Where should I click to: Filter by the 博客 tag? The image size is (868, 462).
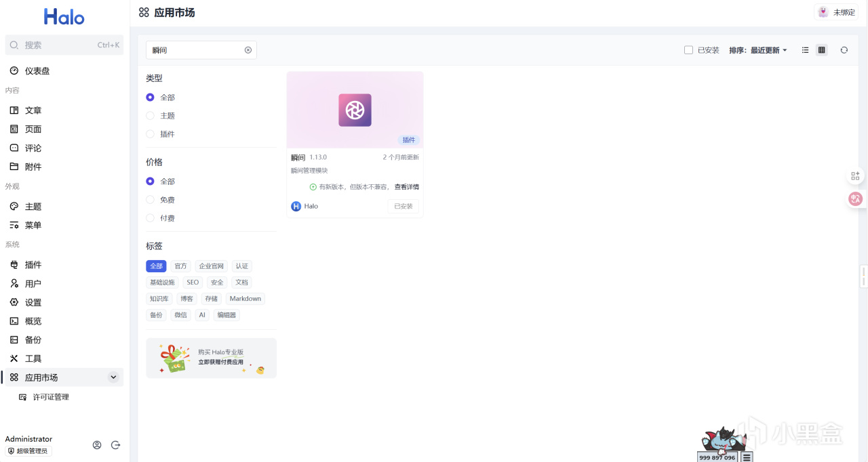187,299
